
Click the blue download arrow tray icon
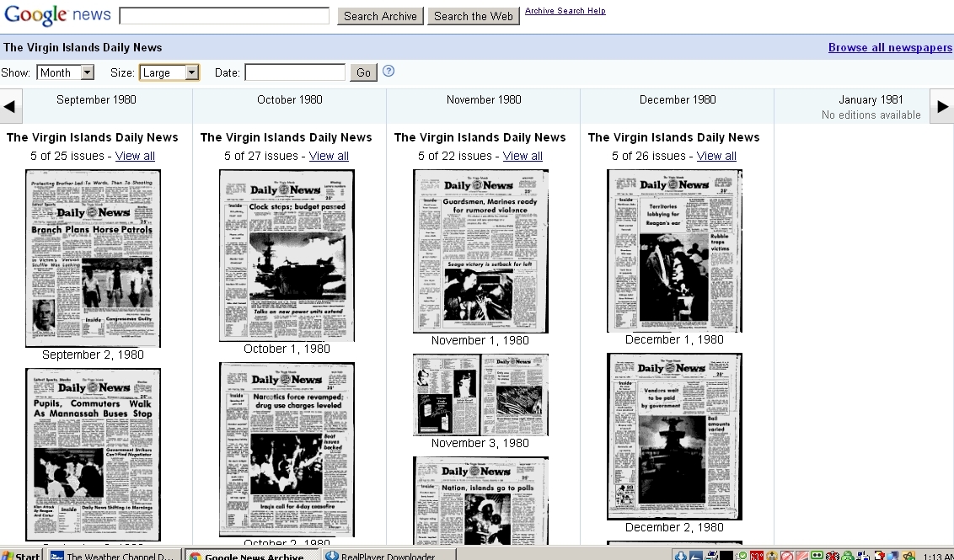tap(680, 555)
